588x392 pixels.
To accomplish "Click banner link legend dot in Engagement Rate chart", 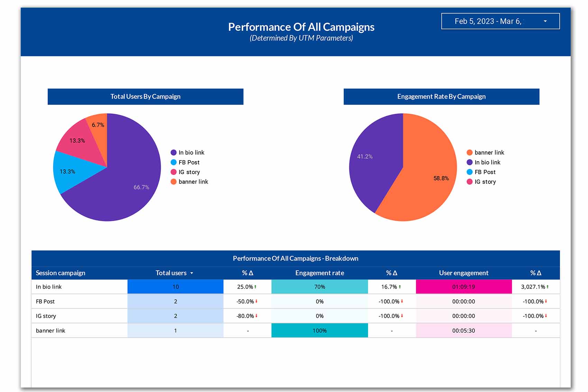I will [470, 153].
